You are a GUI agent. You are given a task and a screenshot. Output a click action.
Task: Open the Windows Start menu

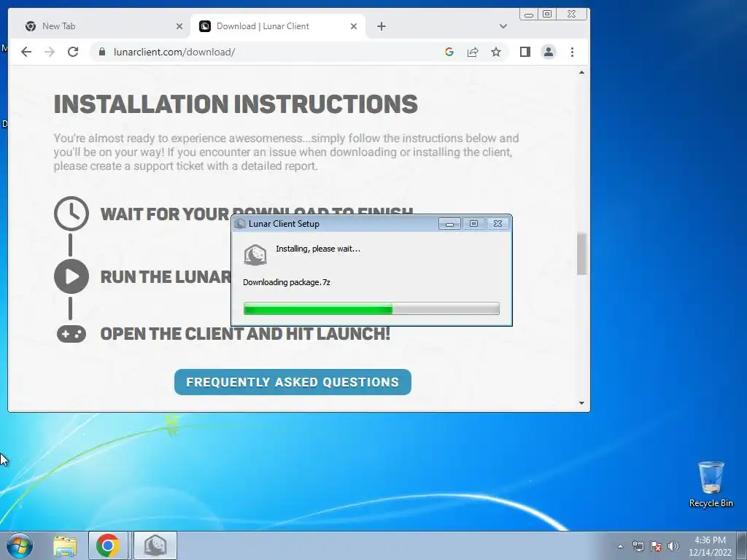(x=20, y=545)
